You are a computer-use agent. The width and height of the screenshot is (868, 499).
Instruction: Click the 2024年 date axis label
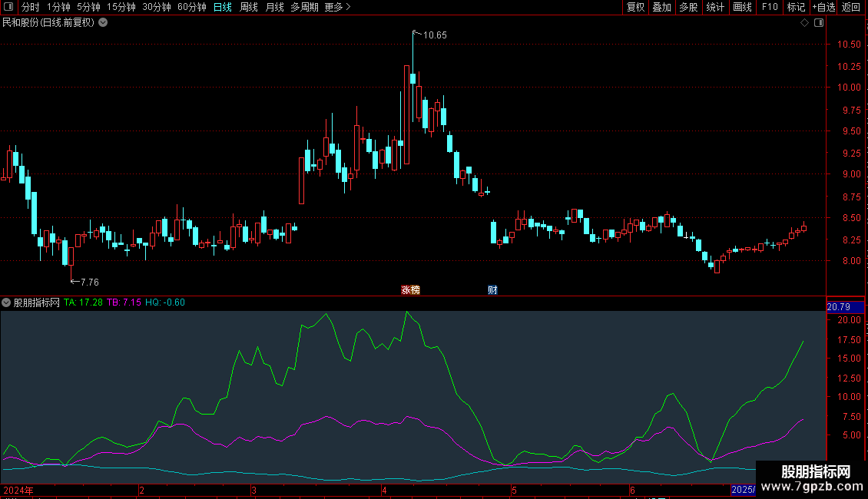pos(18,490)
